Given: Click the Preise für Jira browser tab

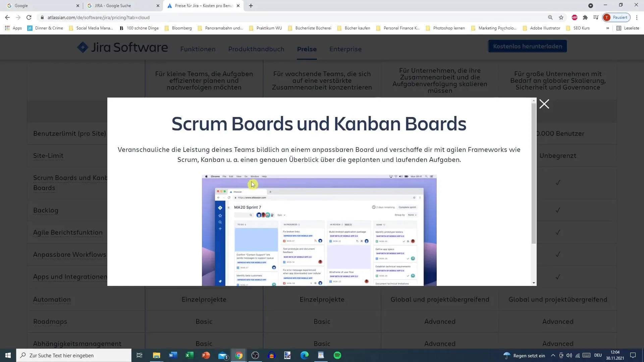Looking at the screenshot, I should coord(205,5).
